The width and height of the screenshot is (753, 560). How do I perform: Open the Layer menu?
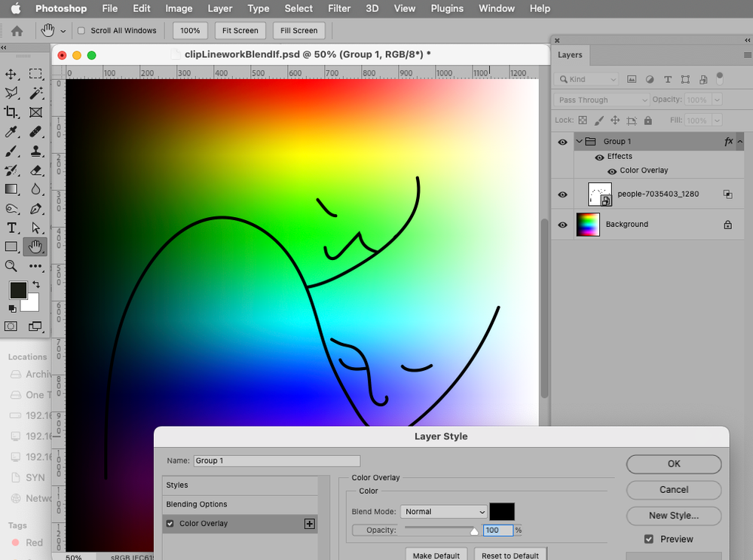[x=220, y=8]
